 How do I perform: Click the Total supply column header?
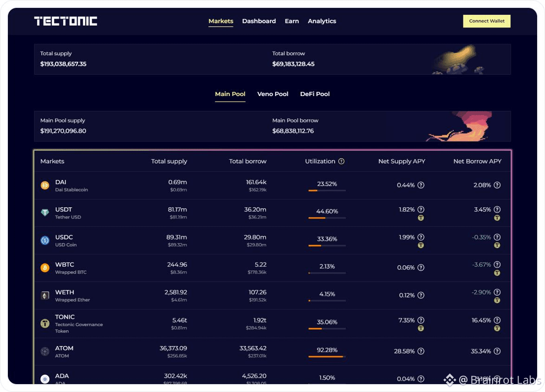click(x=169, y=161)
